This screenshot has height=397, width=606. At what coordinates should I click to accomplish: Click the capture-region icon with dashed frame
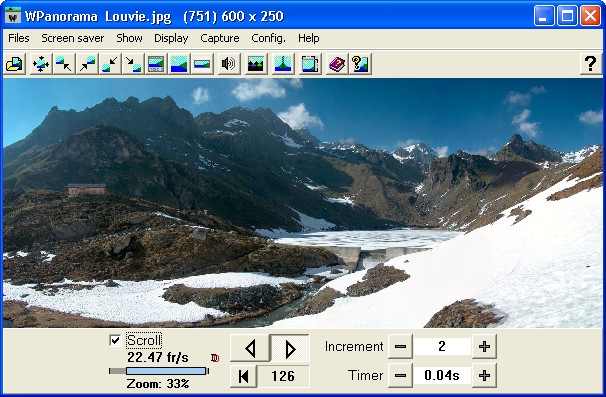pos(310,64)
